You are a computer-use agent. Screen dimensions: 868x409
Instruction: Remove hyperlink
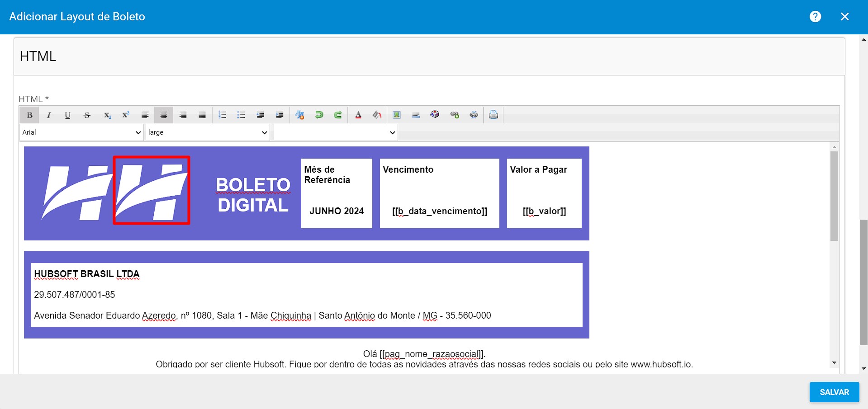click(x=474, y=115)
